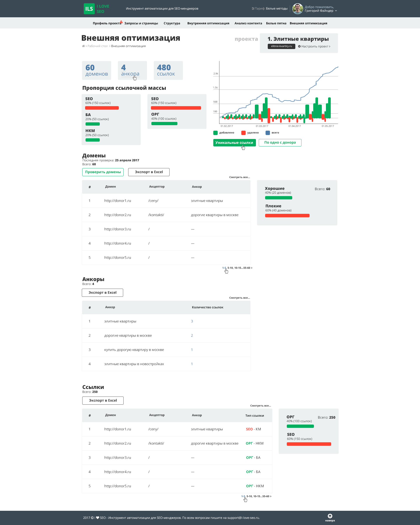Open http://donor5.ru in links table

pyautogui.click(x=117, y=486)
